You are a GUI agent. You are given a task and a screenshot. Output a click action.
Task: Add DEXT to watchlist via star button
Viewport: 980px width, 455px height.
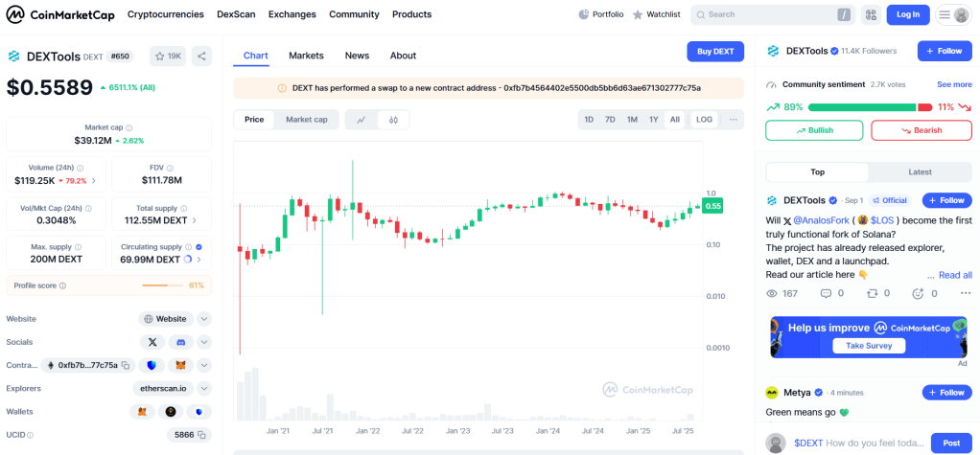pyautogui.click(x=168, y=56)
